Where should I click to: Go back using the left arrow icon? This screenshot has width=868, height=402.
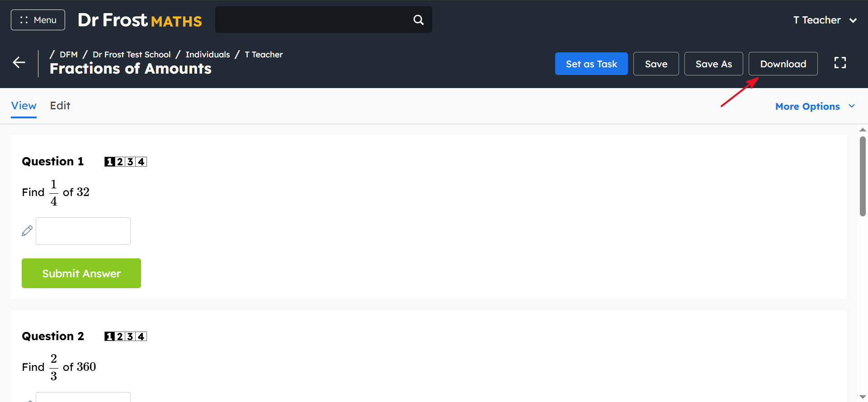19,62
